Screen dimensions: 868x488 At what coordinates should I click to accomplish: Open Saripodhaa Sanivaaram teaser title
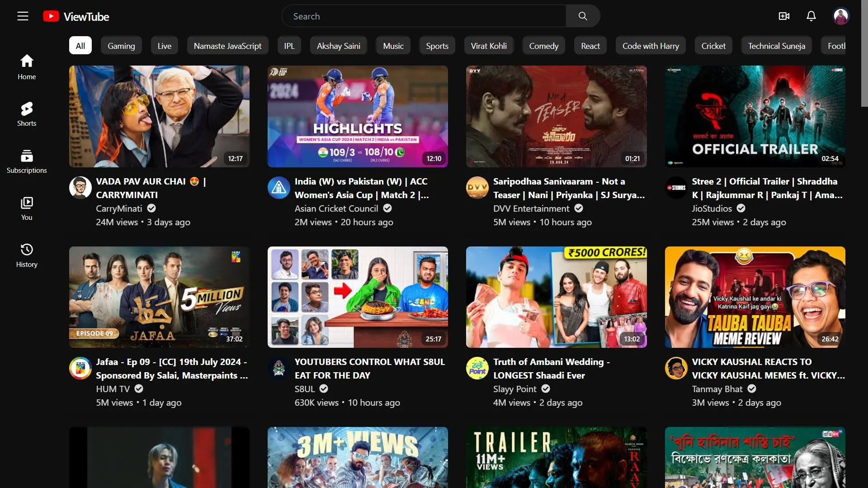click(x=569, y=188)
